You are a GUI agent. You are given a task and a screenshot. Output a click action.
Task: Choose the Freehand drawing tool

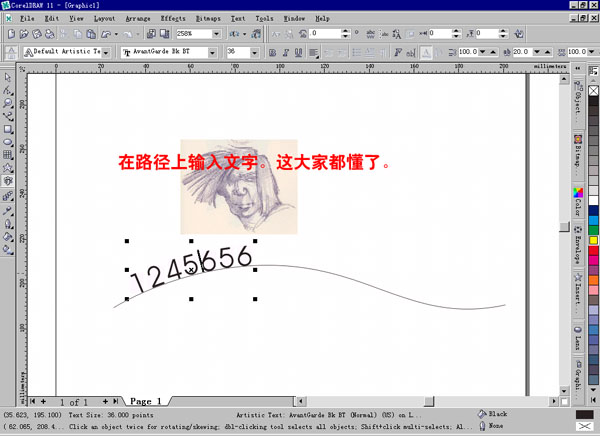tap(8, 116)
